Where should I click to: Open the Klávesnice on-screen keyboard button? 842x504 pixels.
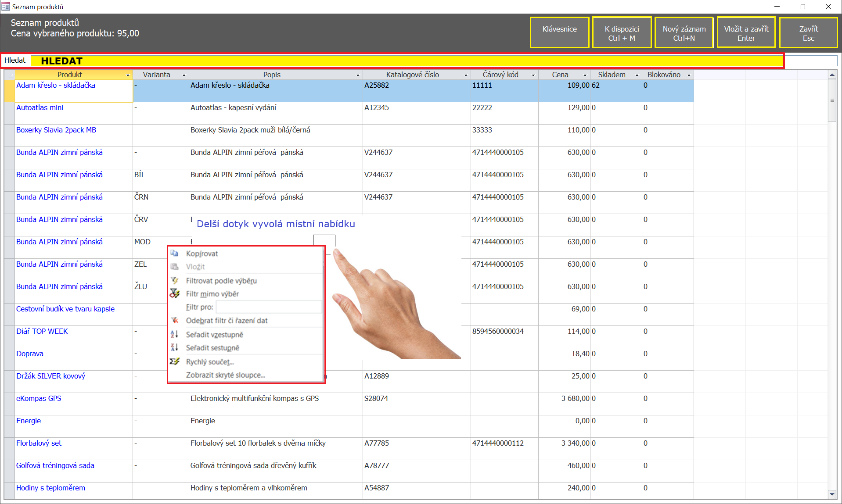tap(559, 32)
